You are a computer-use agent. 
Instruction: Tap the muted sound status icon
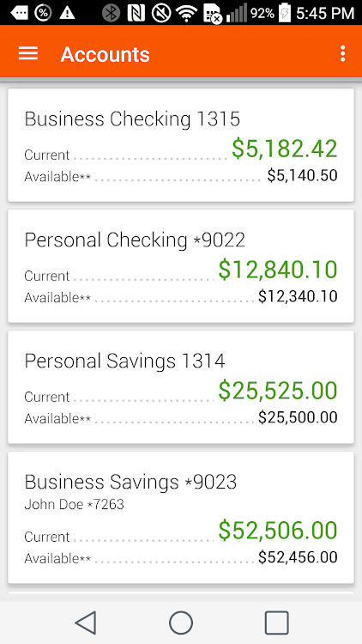point(161,13)
